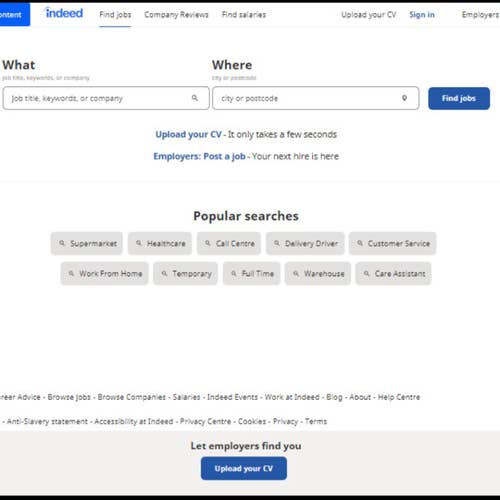
Task: Open the Company Reviews tab
Action: point(176,15)
